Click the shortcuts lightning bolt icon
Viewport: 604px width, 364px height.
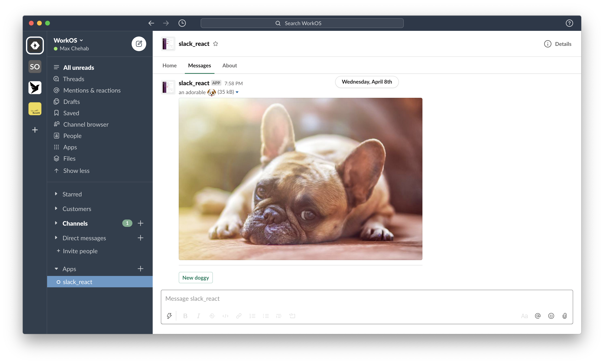(169, 316)
